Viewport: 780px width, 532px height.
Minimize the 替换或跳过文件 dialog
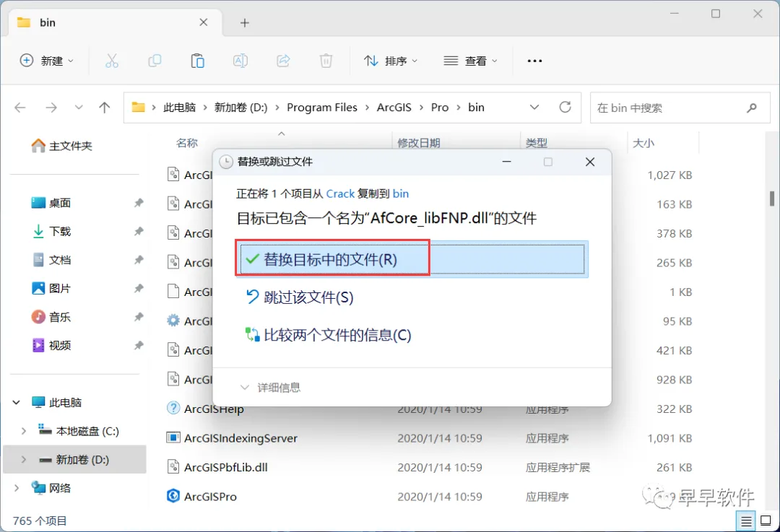point(506,162)
